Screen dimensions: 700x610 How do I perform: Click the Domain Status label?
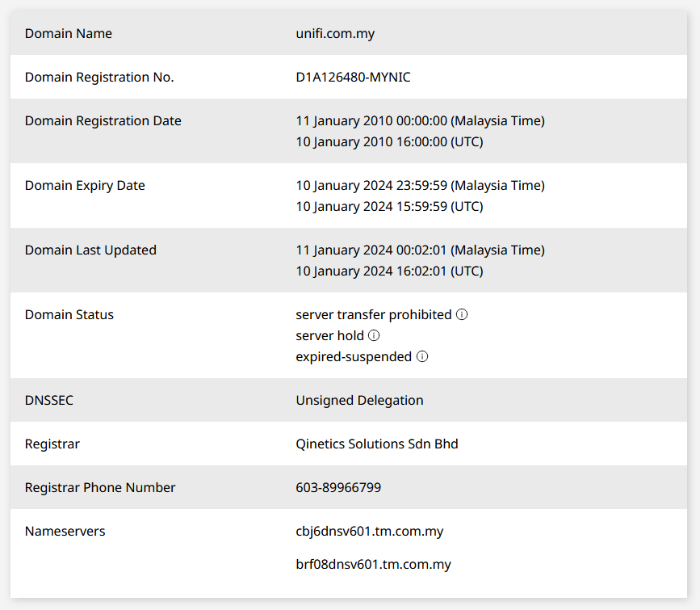click(69, 314)
